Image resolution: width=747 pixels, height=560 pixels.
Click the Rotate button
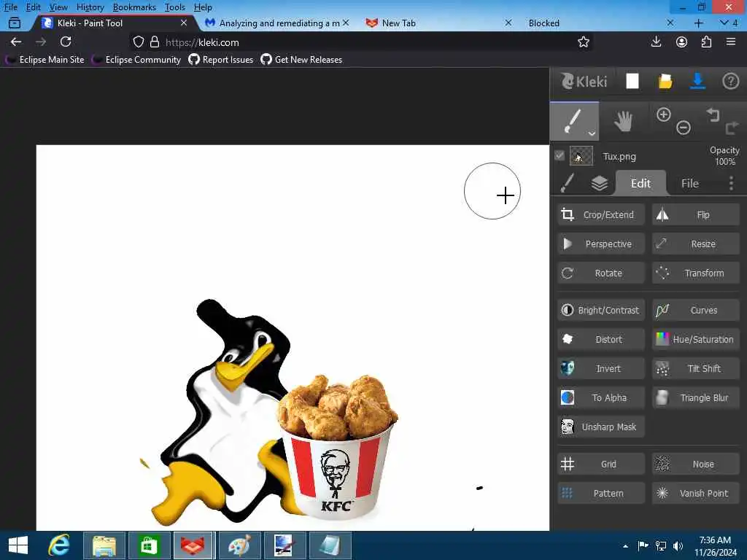[601, 273]
